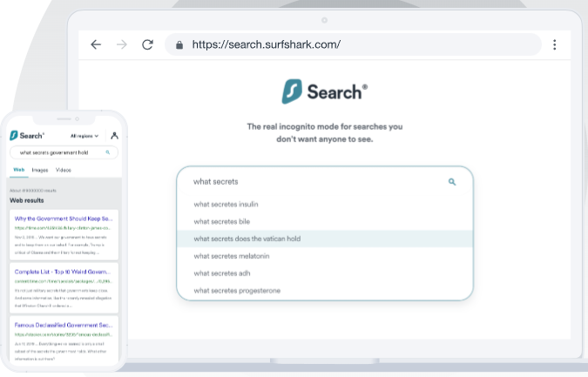Image resolution: width=588 pixels, height=377 pixels.
Task: Click the browser forward arrow
Action: 122,44
